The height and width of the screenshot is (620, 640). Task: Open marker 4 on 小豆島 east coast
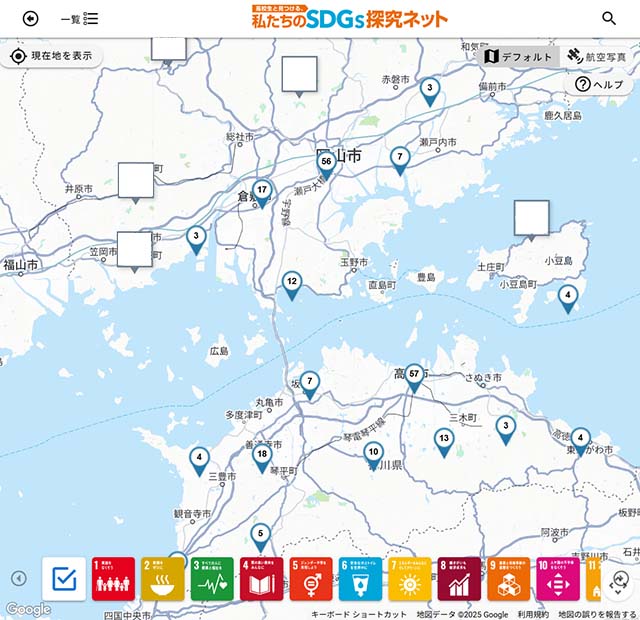pos(568,300)
